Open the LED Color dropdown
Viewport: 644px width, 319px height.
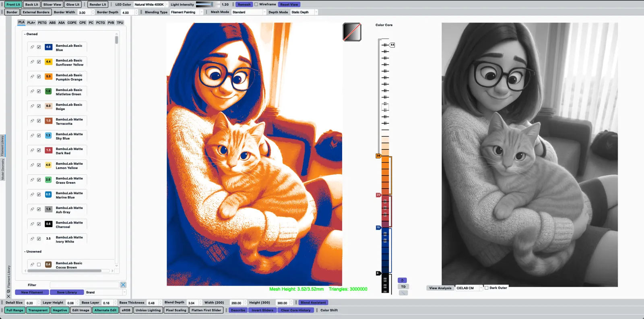(151, 4)
